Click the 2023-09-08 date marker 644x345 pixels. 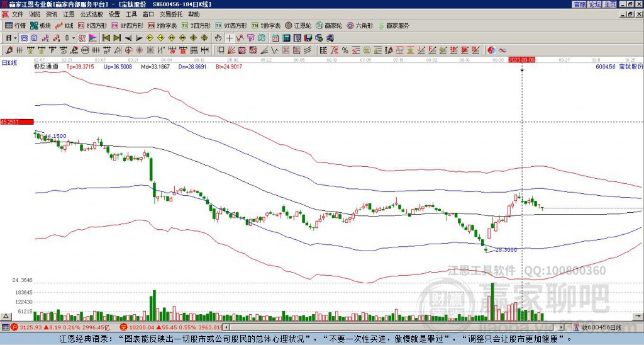(521, 60)
